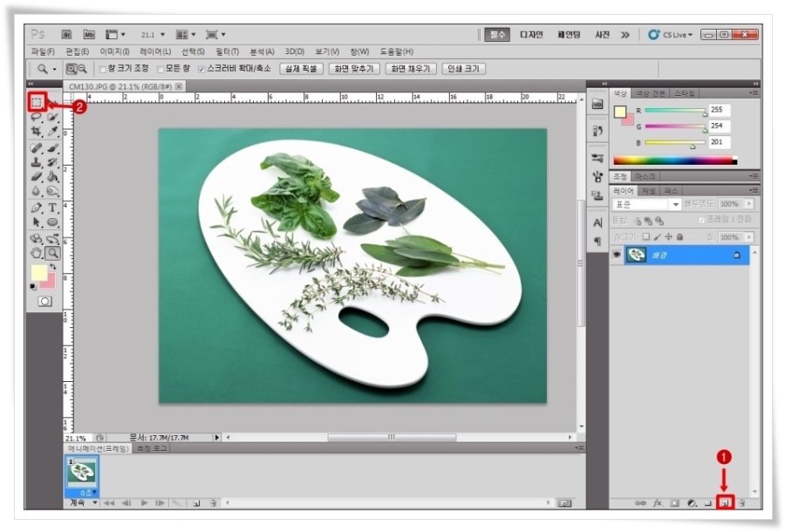Select the Crop tool
This screenshot has height=532, width=785.
click(37, 132)
